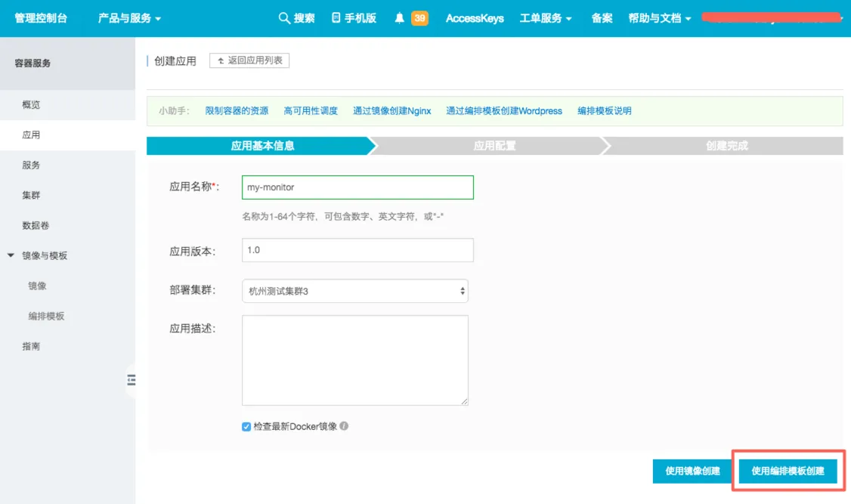This screenshot has width=851, height=504.
Task: Open the 通过编排模板创建Wordpress helper link
Action: [503, 110]
